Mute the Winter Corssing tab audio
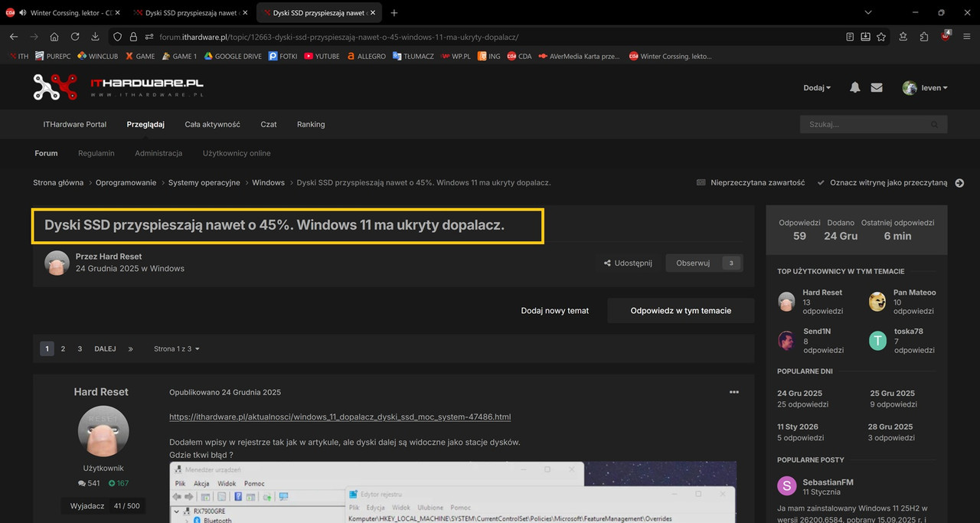 click(x=22, y=13)
